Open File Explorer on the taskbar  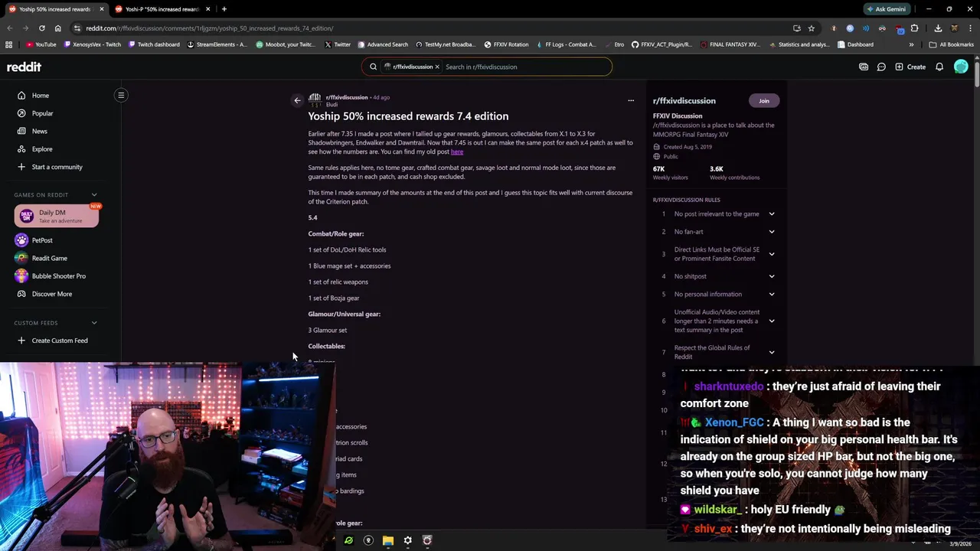click(x=388, y=540)
